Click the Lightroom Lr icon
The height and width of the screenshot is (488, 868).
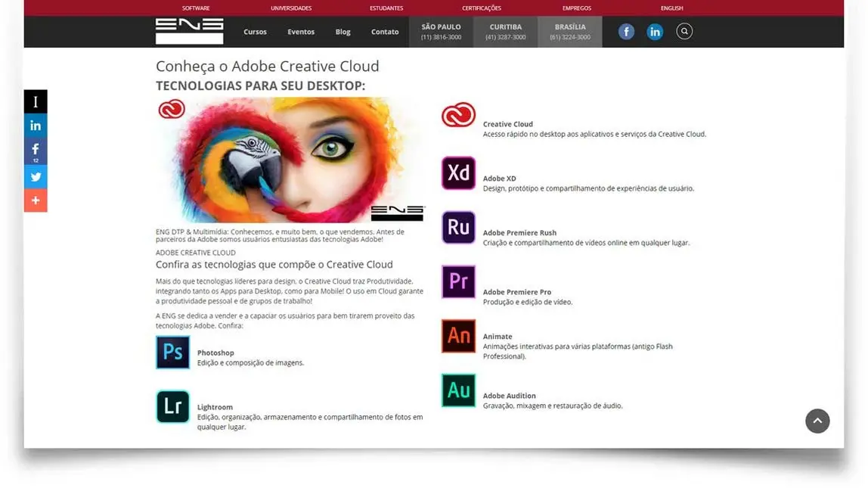pyautogui.click(x=172, y=406)
